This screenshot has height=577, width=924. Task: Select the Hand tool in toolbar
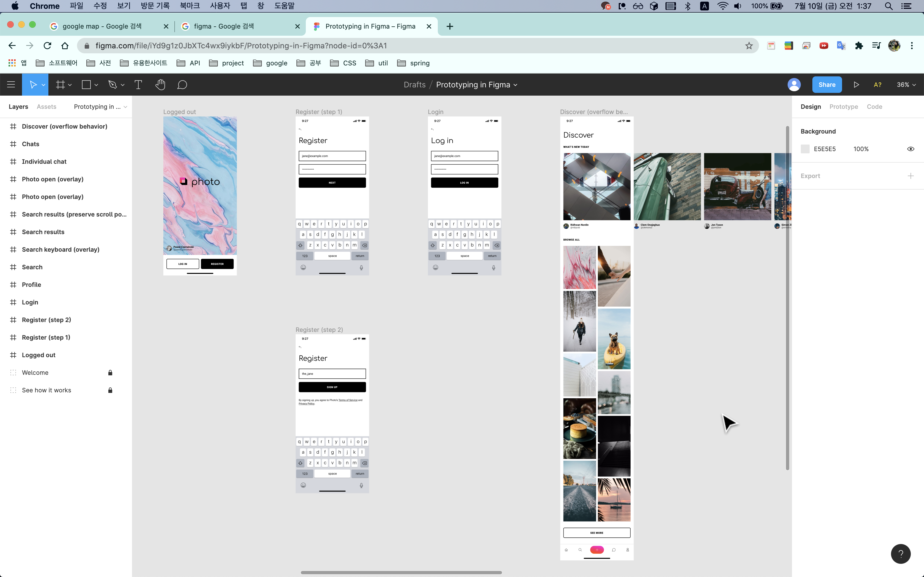click(x=160, y=85)
